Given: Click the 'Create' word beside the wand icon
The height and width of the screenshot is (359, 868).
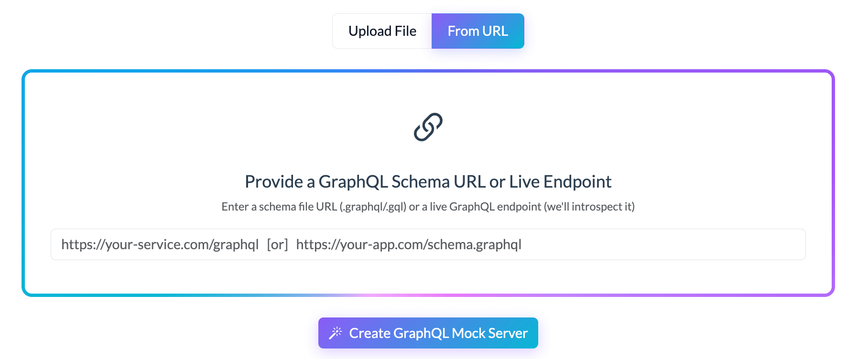Looking at the screenshot, I should [370, 333].
